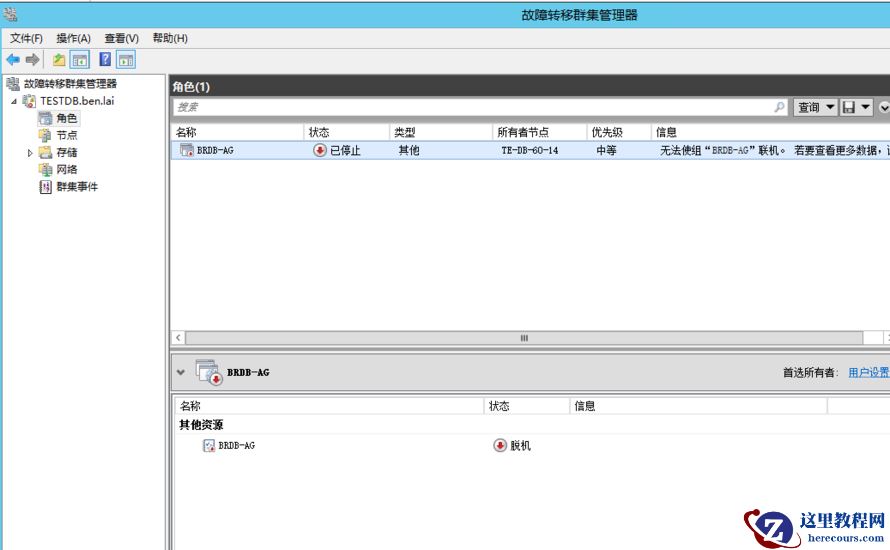Sort roles by 优先级 column
Screen dimensions: 890x550
[x=619, y=132]
